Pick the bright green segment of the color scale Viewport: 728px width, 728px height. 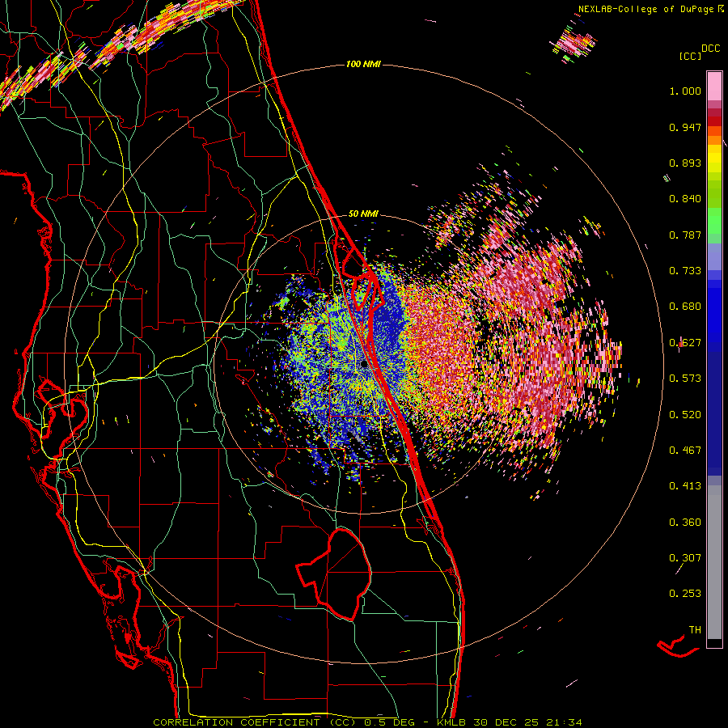coord(714,221)
